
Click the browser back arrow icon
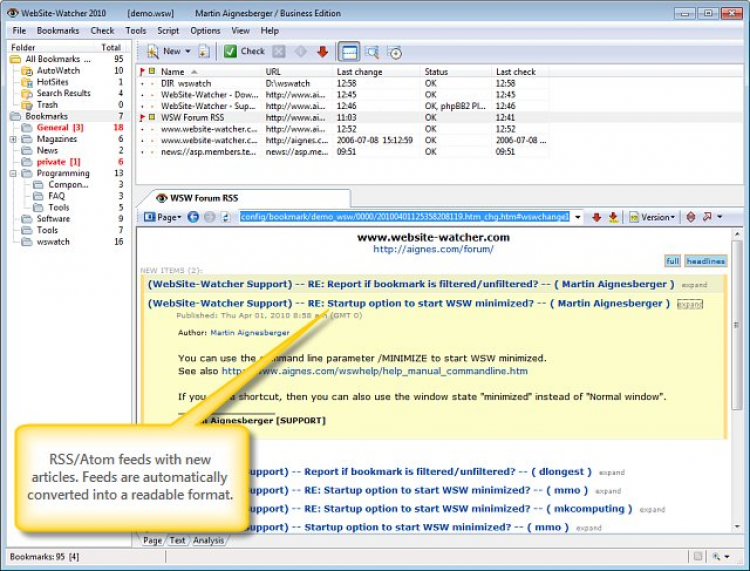pos(193,217)
